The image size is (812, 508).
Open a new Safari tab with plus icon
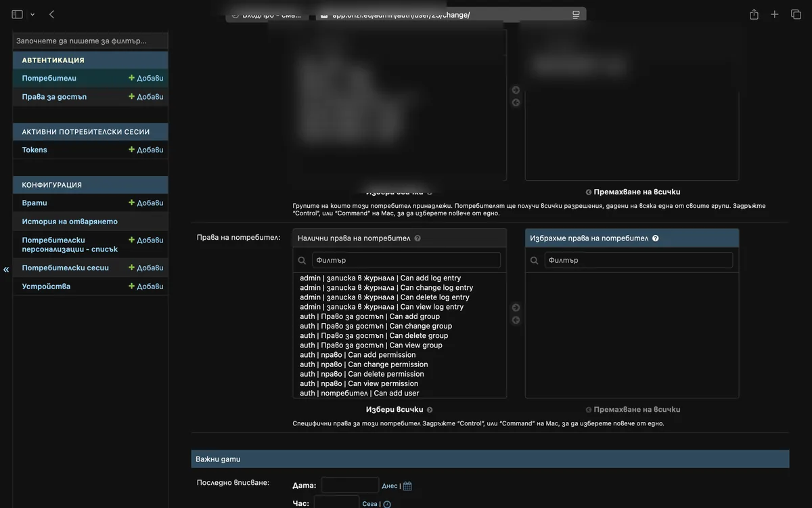point(775,14)
